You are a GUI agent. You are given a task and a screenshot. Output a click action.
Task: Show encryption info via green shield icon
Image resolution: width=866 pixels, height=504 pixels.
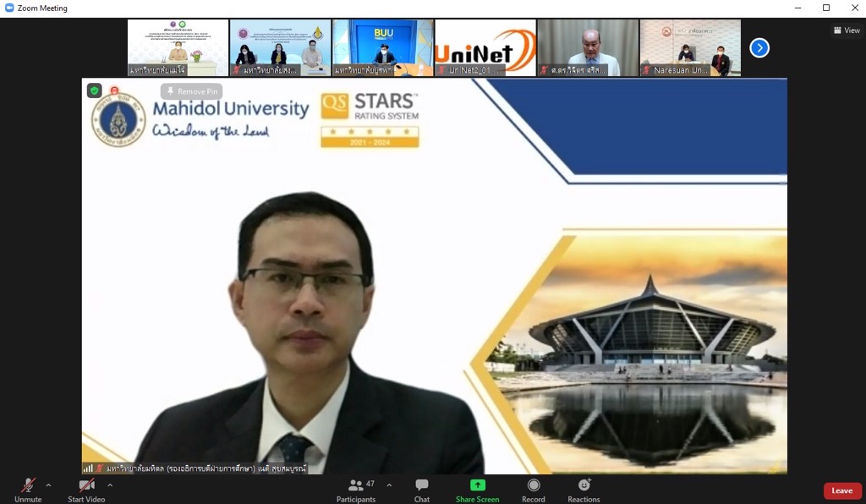tap(95, 90)
